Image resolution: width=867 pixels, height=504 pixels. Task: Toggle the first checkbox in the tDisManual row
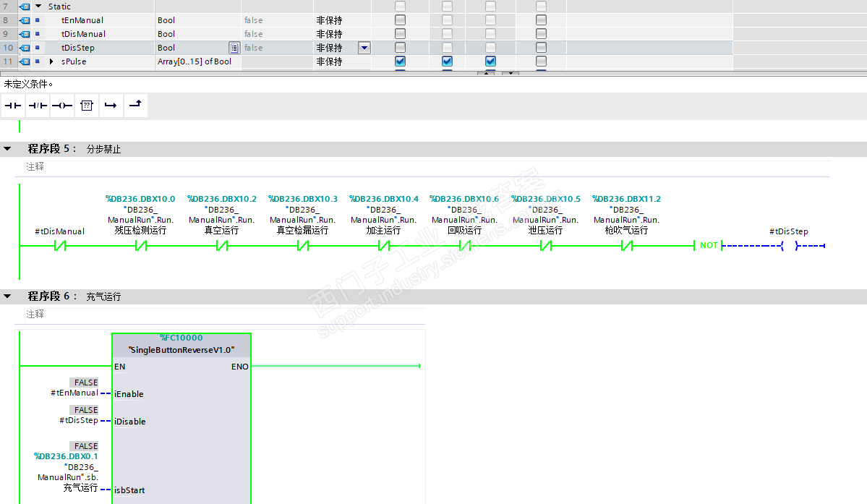click(401, 34)
